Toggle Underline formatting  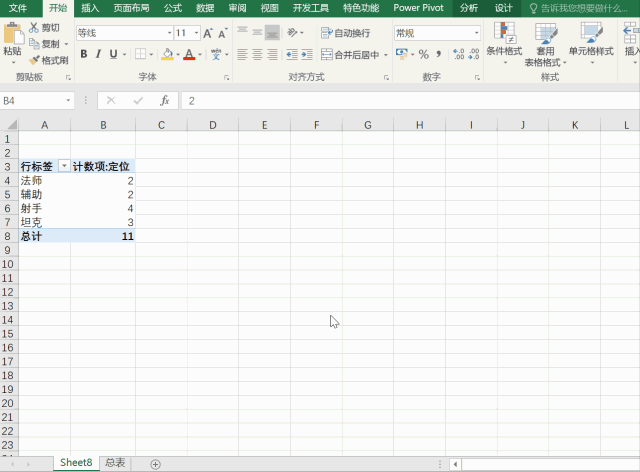tap(113, 54)
